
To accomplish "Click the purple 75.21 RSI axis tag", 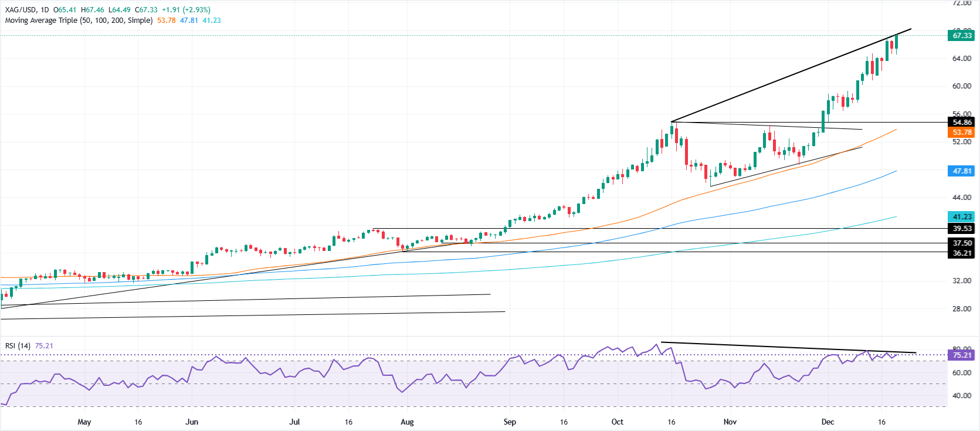I will pos(961,355).
